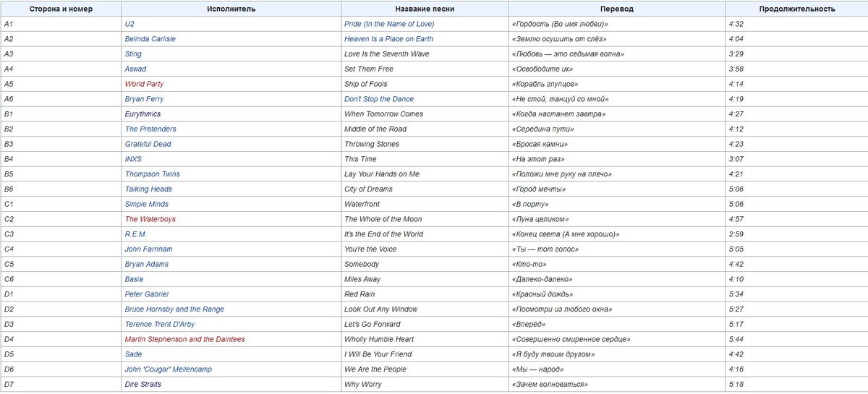This screenshot has width=868, height=394.
Task: Click the «Сторона и номер» column header
Action: pos(61,9)
